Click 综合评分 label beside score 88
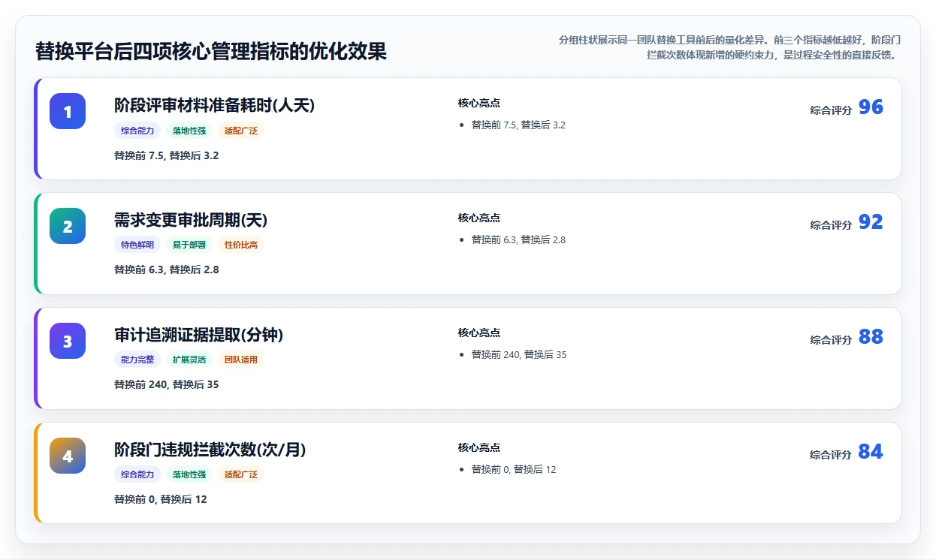936x560 pixels. 831,340
